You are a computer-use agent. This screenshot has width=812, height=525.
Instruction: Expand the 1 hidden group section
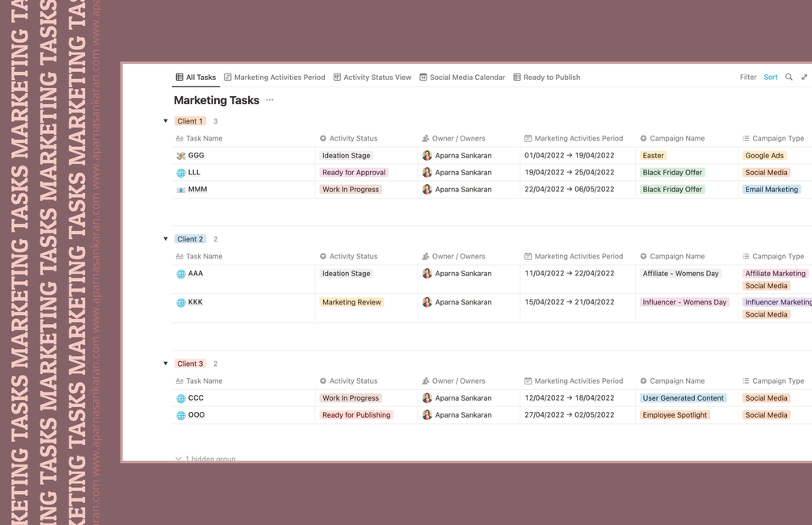[x=205, y=458]
